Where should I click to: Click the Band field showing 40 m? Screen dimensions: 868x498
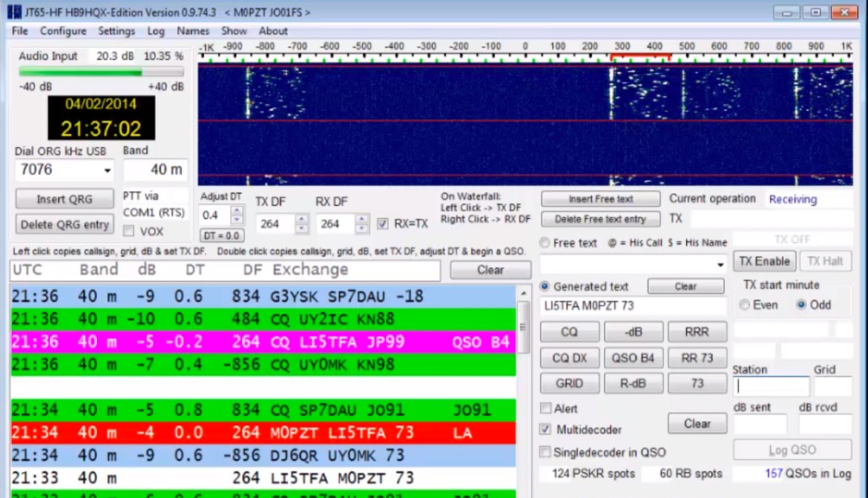pos(155,169)
